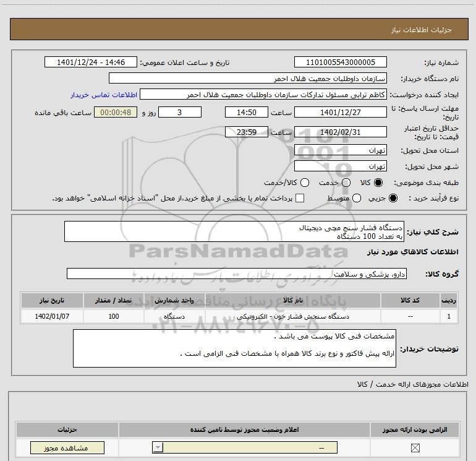This screenshot has height=461, width=476.
Task: Click the نام کالا column header
Action: coord(293,300)
